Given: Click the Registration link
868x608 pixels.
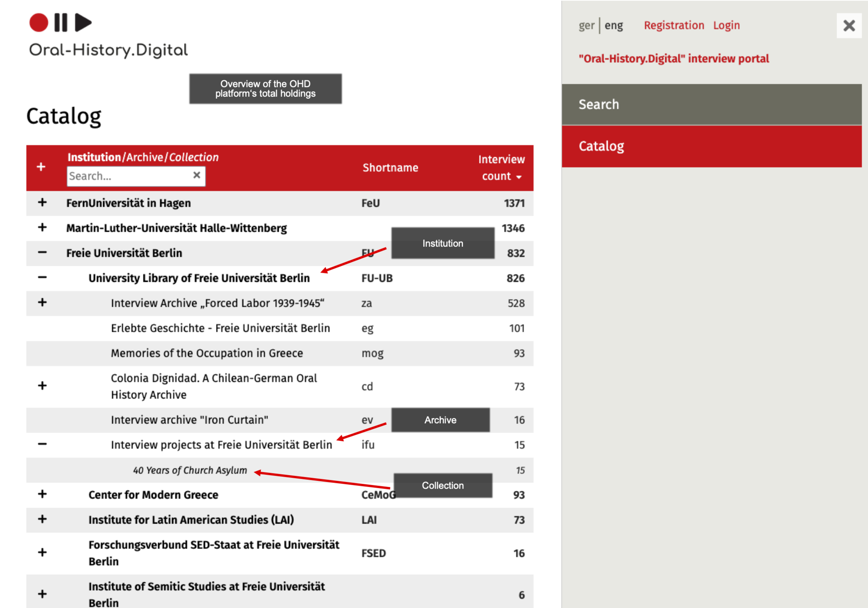Looking at the screenshot, I should (x=674, y=26).
